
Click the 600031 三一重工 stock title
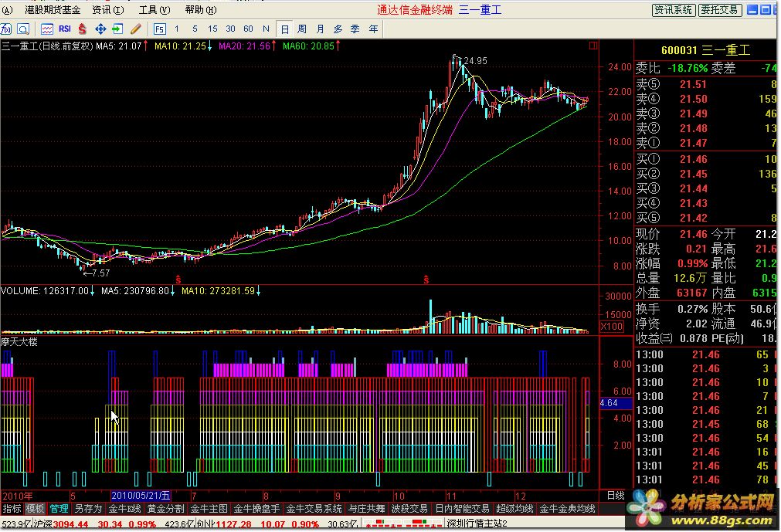705,50
